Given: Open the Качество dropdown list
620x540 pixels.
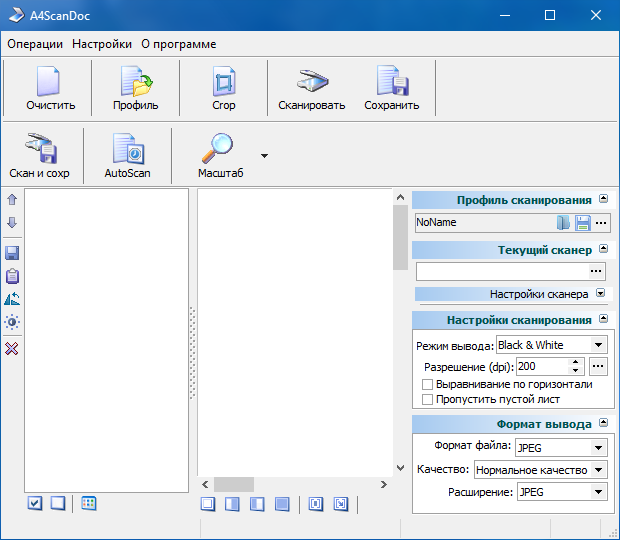Looking at the screenshot, I should pyautogui.click(x=598, y=469).
